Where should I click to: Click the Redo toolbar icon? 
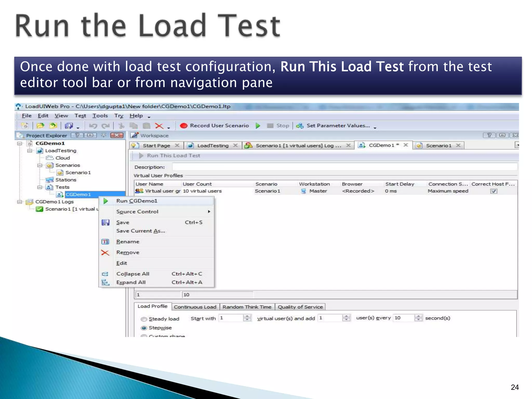click(105, 126)
